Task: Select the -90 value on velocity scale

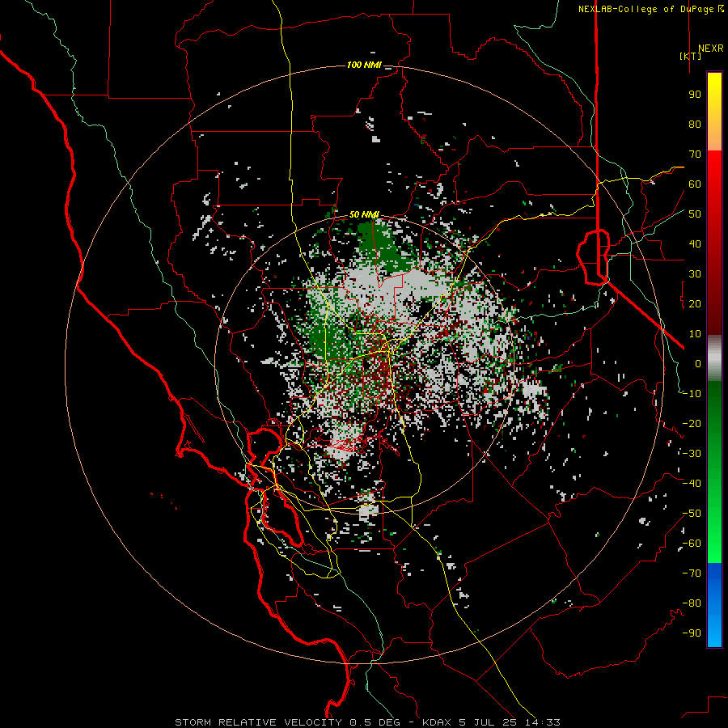Action: point(692,633)
